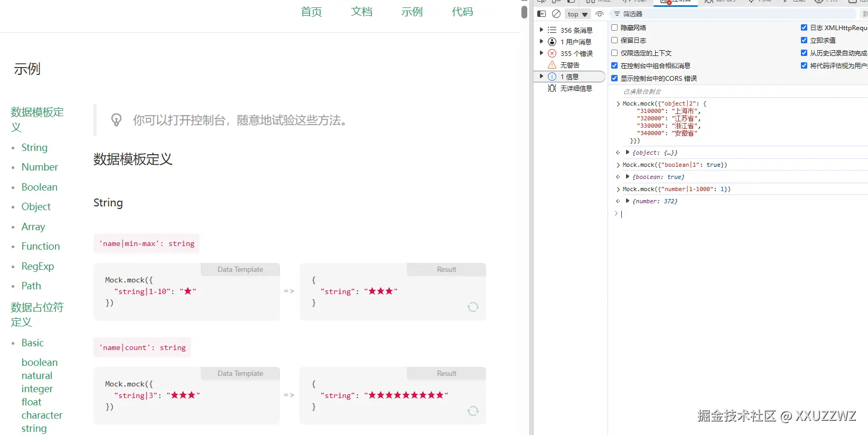Click the list icon beside 356 条消息
Screen dimensions: 868x435
(x=552, y=30)
